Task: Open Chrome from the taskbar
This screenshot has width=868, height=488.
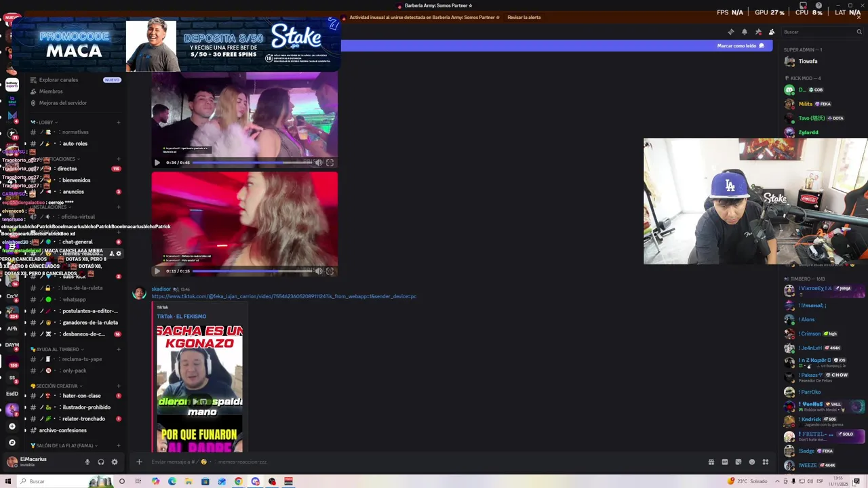Action: pos(239,482)
